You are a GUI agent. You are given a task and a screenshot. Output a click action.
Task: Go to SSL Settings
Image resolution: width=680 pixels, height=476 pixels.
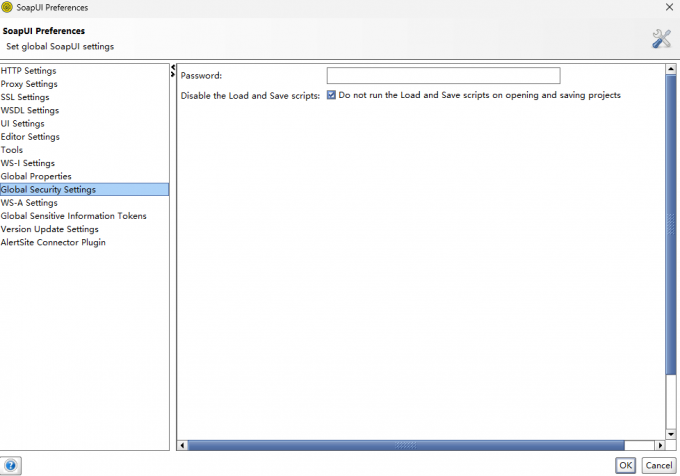[x=85, y=97]
